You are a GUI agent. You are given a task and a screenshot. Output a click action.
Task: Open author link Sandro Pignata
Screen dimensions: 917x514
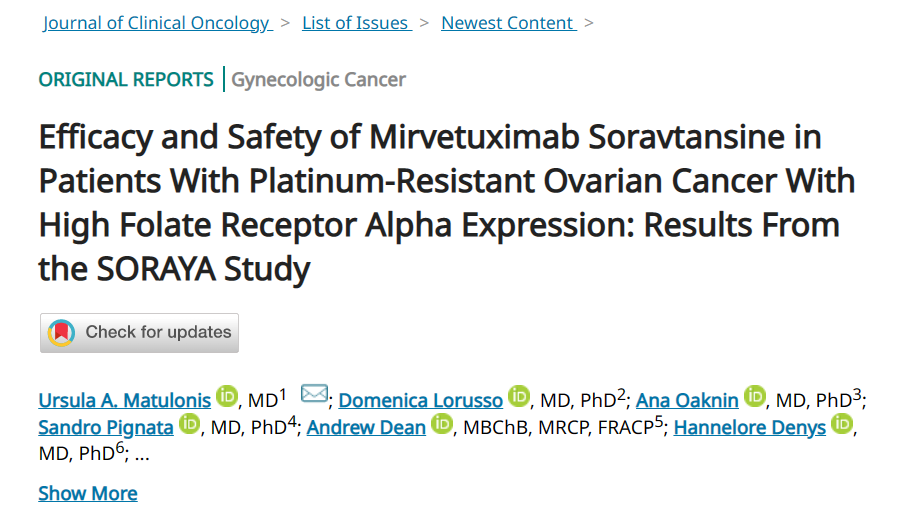105,428
